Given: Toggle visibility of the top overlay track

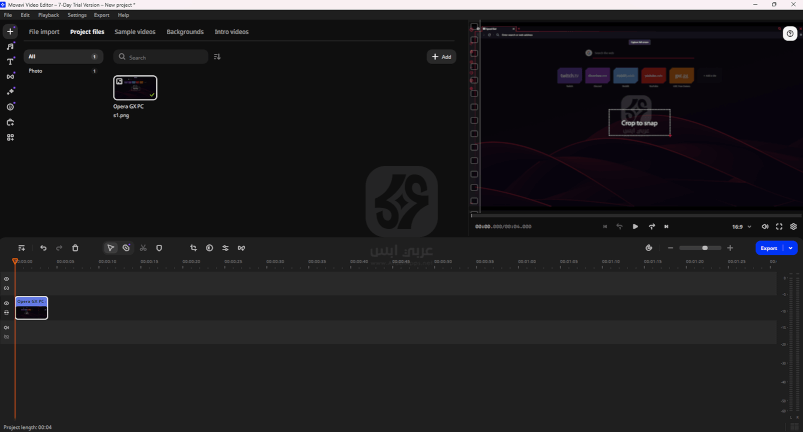Looking at the screenshot, I should tap(6, 279).
